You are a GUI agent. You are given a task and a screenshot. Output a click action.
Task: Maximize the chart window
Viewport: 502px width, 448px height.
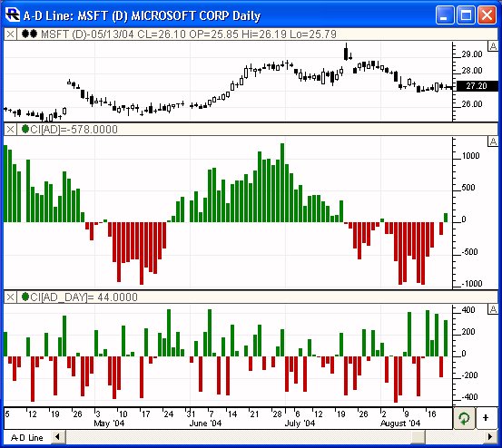466,15
